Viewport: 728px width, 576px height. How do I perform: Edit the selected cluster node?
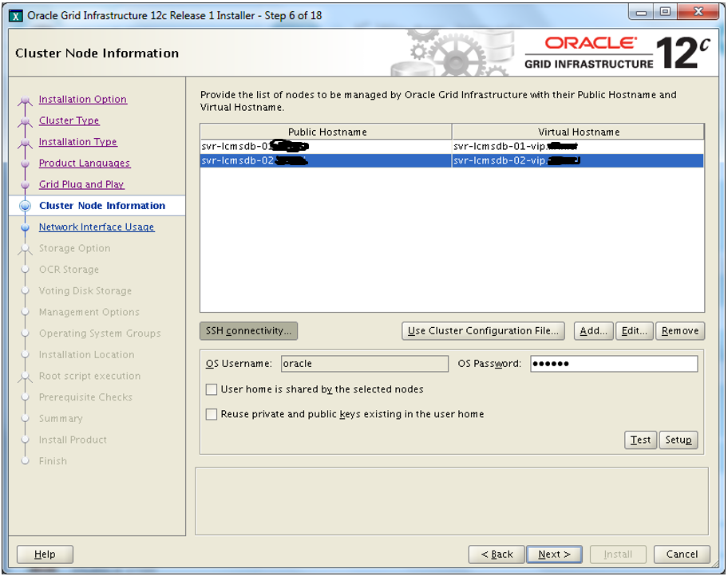(x=635, y=331)
